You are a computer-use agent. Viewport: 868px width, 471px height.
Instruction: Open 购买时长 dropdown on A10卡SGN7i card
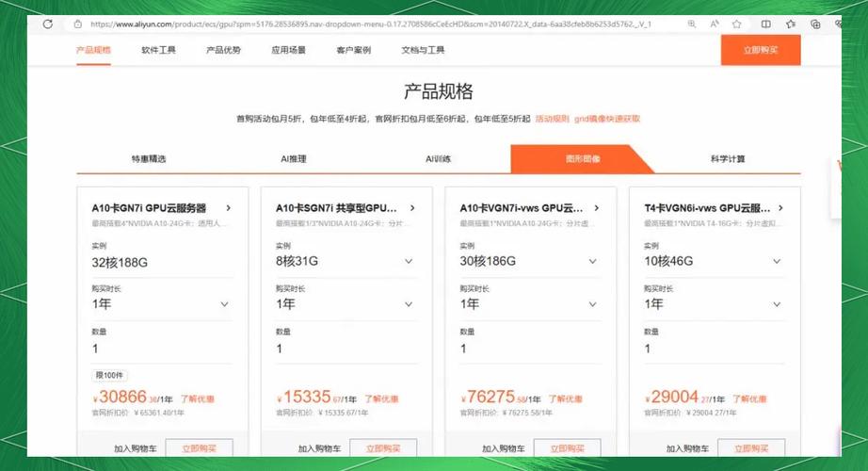pyautogui.click(x=346, y=304)
